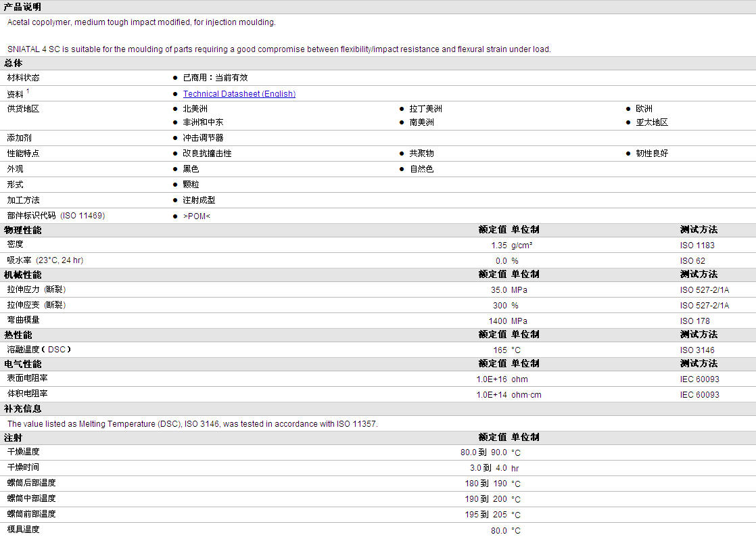Screen dimensions: 756x537
Task: Select the ISO 62 test method
Action: pyautogui.click(x=692, y=261)
